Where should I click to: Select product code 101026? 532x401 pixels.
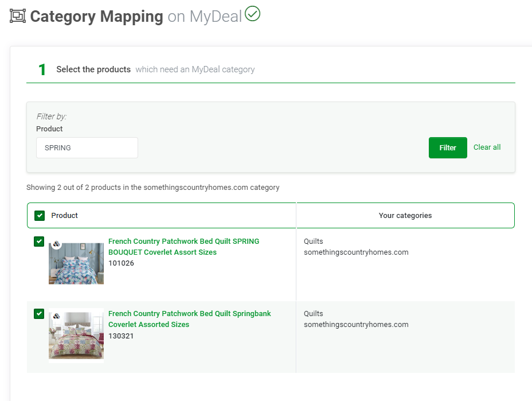coord(121,263)
